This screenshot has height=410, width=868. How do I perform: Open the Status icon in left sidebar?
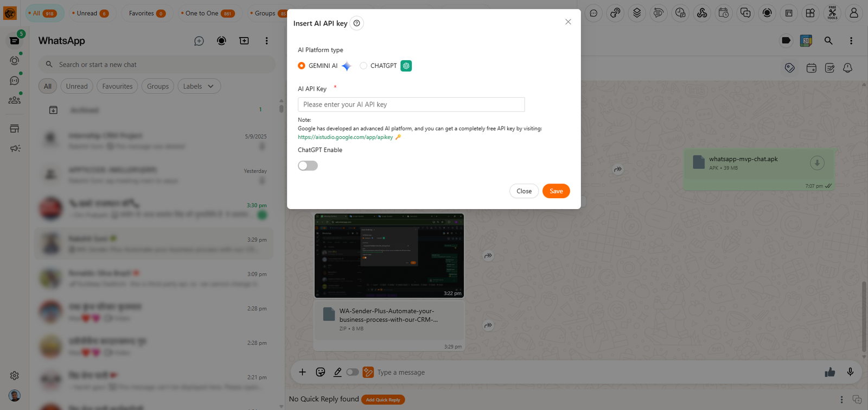coord(15,60)
